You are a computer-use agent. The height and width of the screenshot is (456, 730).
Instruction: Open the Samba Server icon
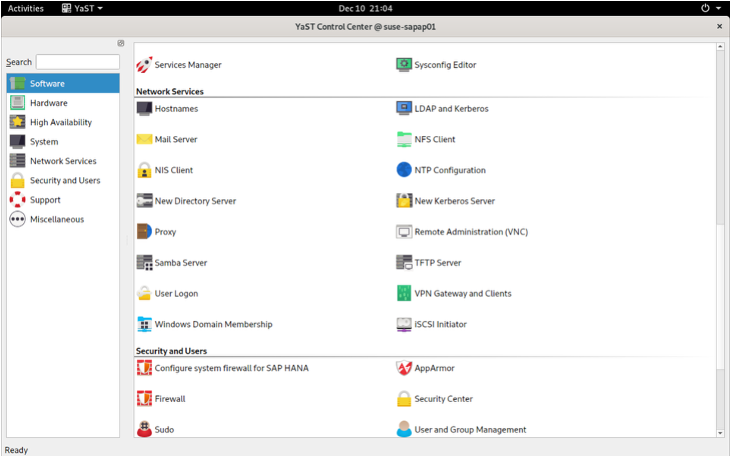point(144,263)
